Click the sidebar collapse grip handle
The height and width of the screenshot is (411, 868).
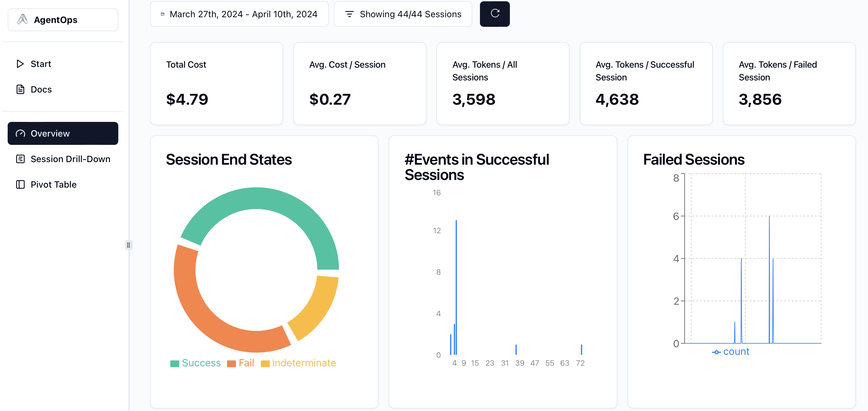coord(129,245)
